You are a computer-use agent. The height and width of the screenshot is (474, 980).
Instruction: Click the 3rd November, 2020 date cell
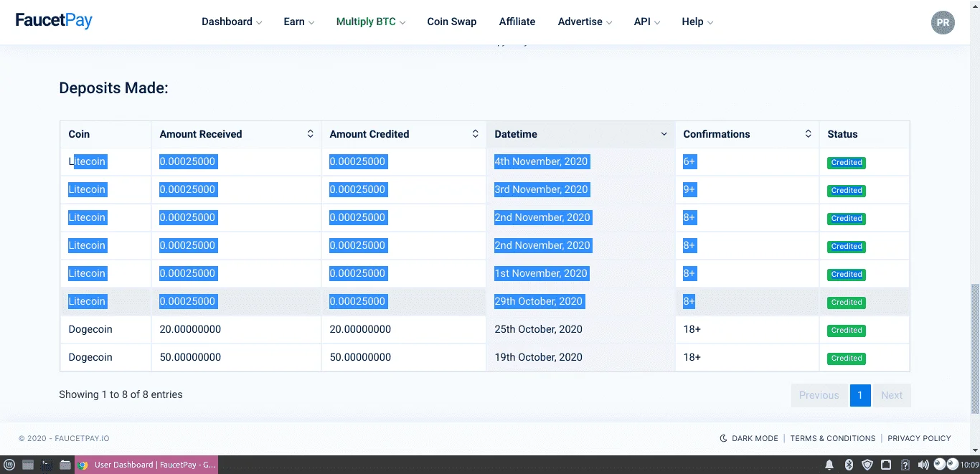580,189
